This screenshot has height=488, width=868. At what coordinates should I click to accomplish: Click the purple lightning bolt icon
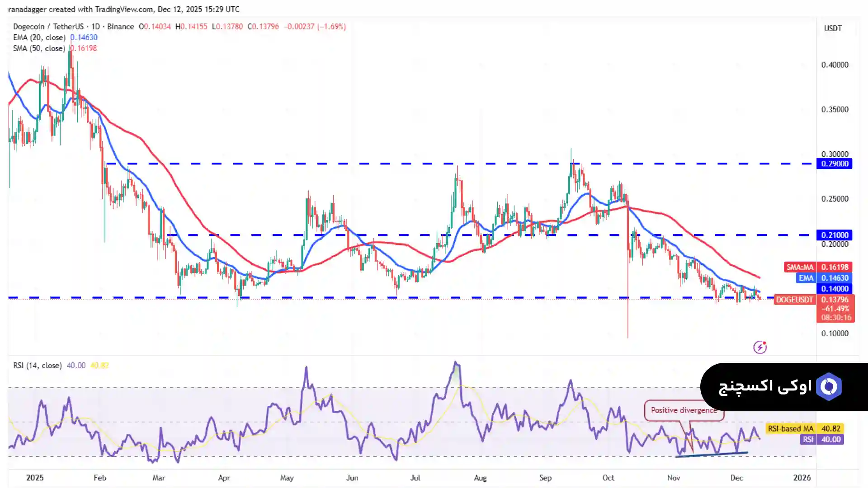(760, 347)
